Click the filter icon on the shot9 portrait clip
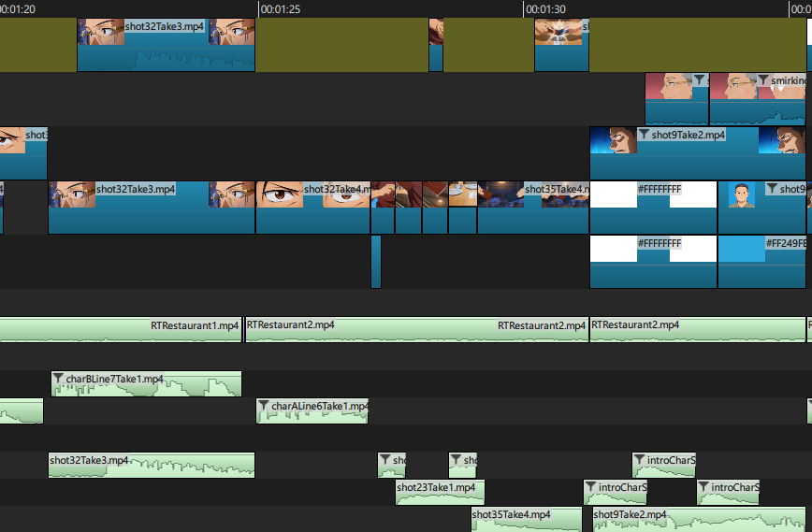The image size is (812, 532). pyautogui.click(x=772, y=188)
